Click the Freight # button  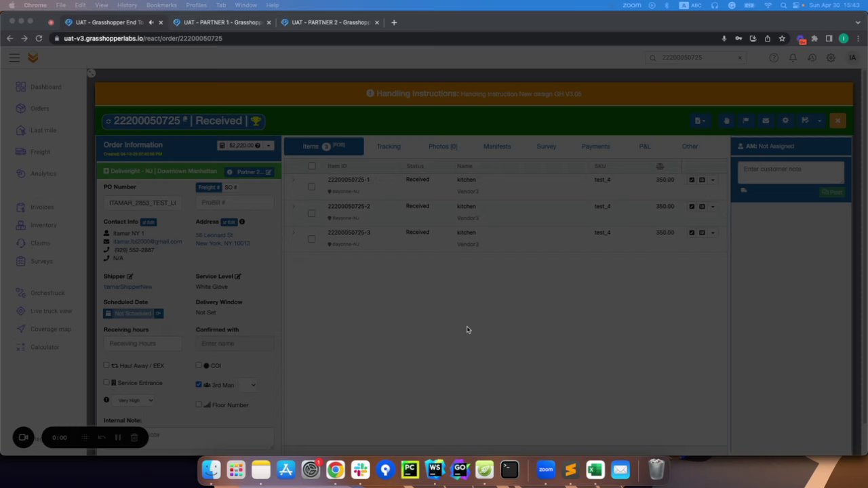pyautogui.click(x=208, y=188)
